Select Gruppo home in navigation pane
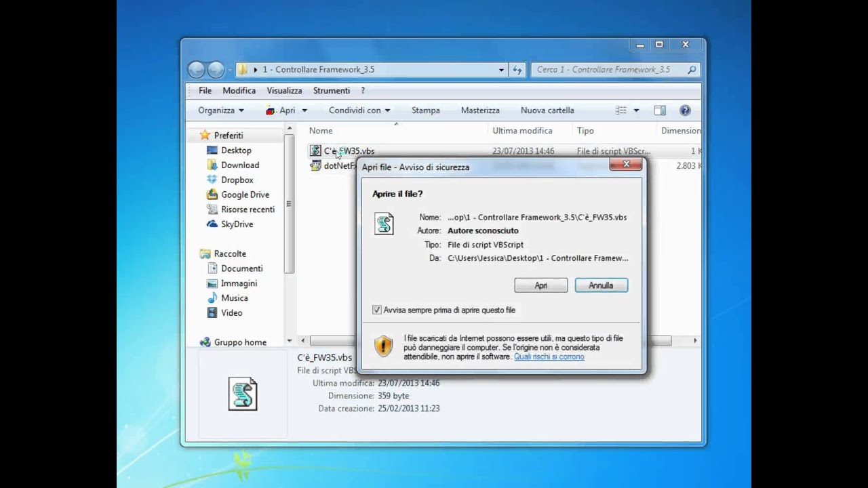The height and width of the screenshot is (488, 868). point(240,343)
